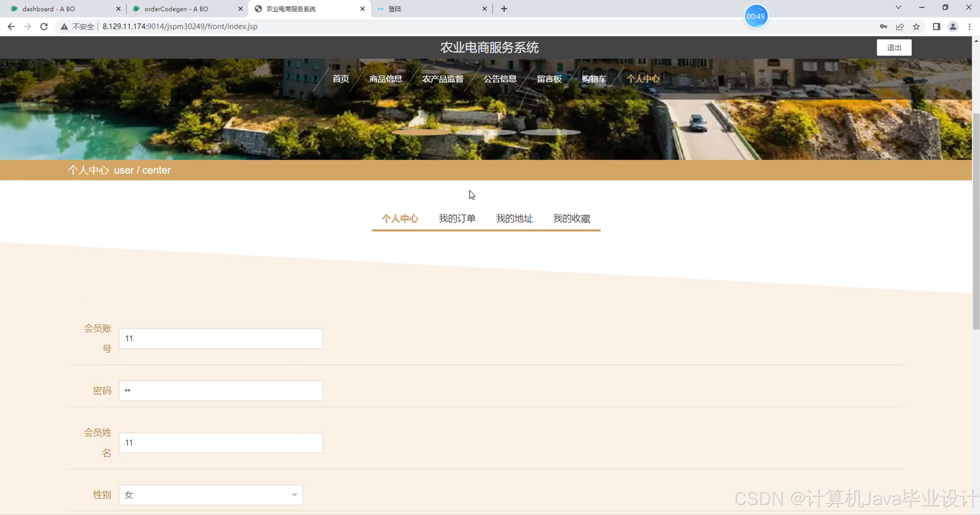Select the 个人中心 sub-tab
The width and height of the screenshot is (980, 515).
400,219
